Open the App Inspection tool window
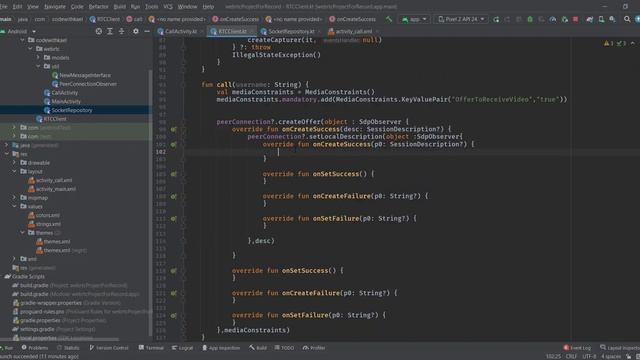The width and height of the screenshot is (640, 360). (x=221, y=348)
